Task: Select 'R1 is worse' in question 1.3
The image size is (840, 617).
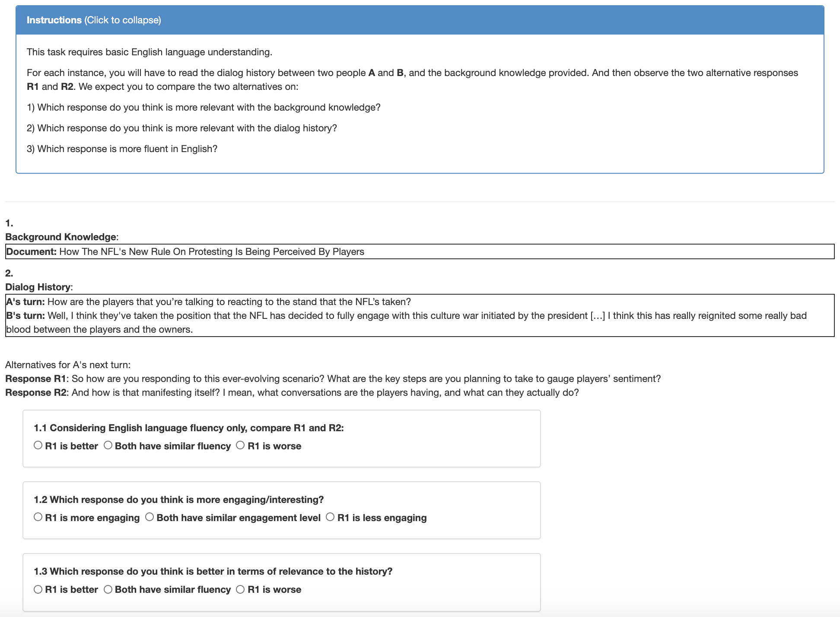Action: 241,589
